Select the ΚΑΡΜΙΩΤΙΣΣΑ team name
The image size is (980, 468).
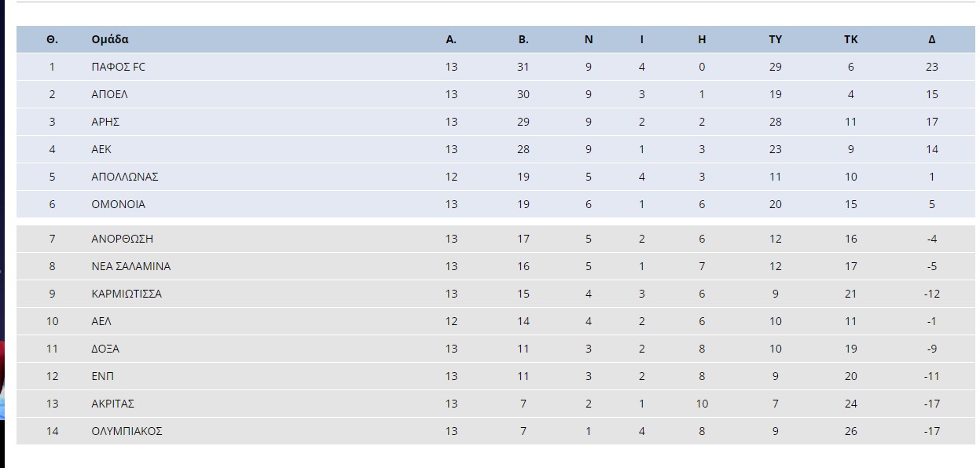(x=127, y=294)
